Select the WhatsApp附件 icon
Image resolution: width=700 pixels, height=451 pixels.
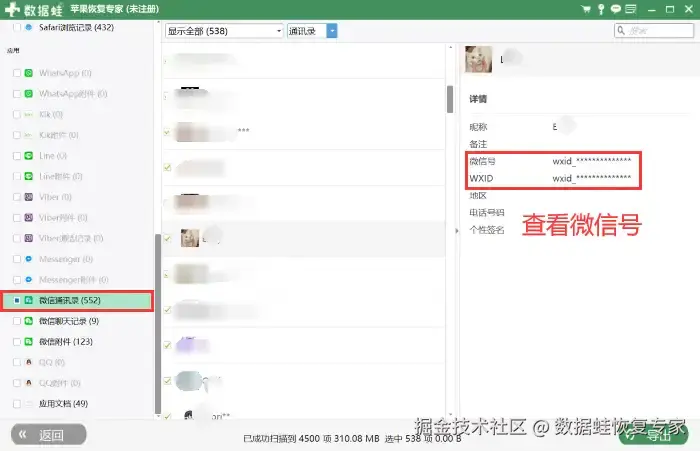(29, 94)
